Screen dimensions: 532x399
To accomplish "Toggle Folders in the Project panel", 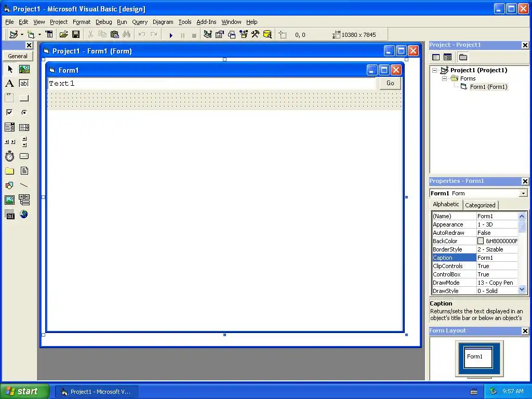I will tap(463, 57).
